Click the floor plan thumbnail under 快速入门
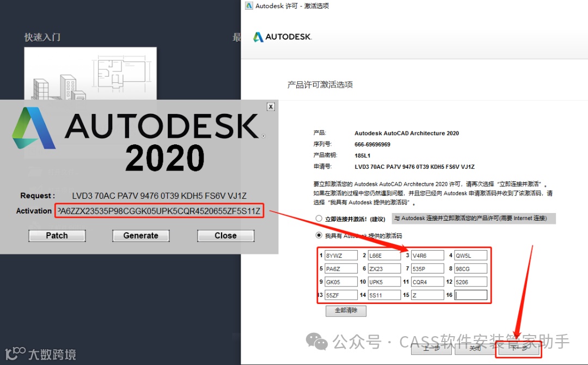Image resolution: width=588 pixels, height=365 pixels. pos(90,74)
